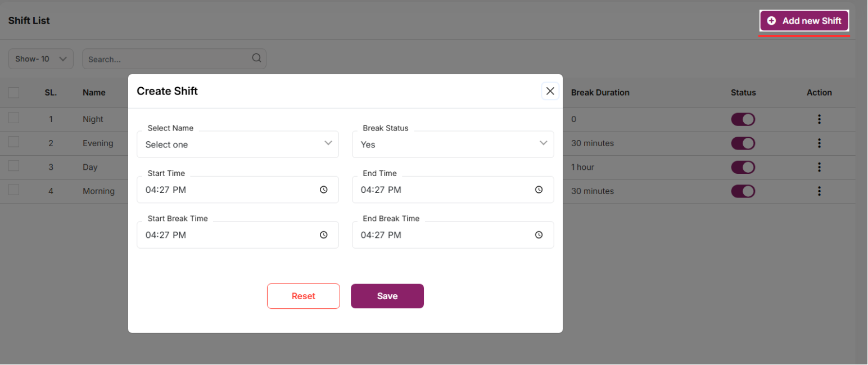Viewport: 868px width, 365px height.
Task: Click the clock icon in End Time field
Action: tap(539, 190)
